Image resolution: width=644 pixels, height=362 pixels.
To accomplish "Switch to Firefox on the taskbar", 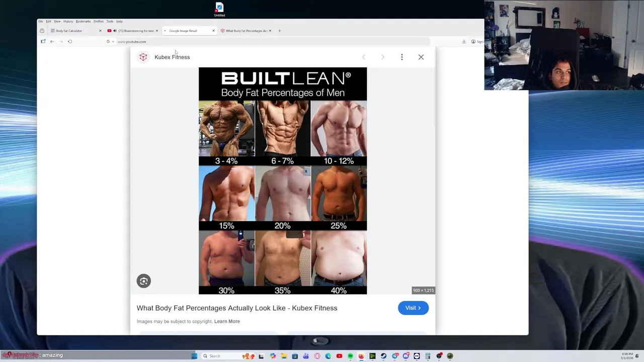I will [x=361, y=356].
